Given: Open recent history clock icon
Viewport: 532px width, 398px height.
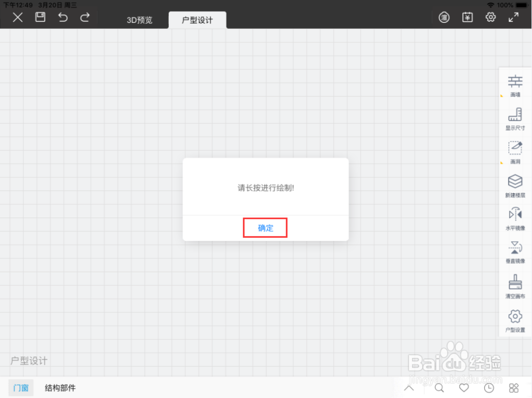Looking at the screenshot, I should tap(489, 388).
